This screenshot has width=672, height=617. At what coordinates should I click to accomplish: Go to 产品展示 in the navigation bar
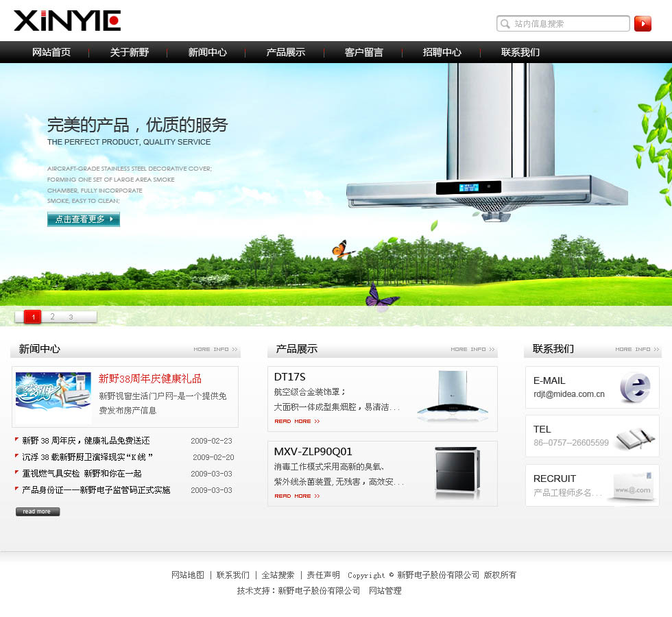(x=285, y=52)
